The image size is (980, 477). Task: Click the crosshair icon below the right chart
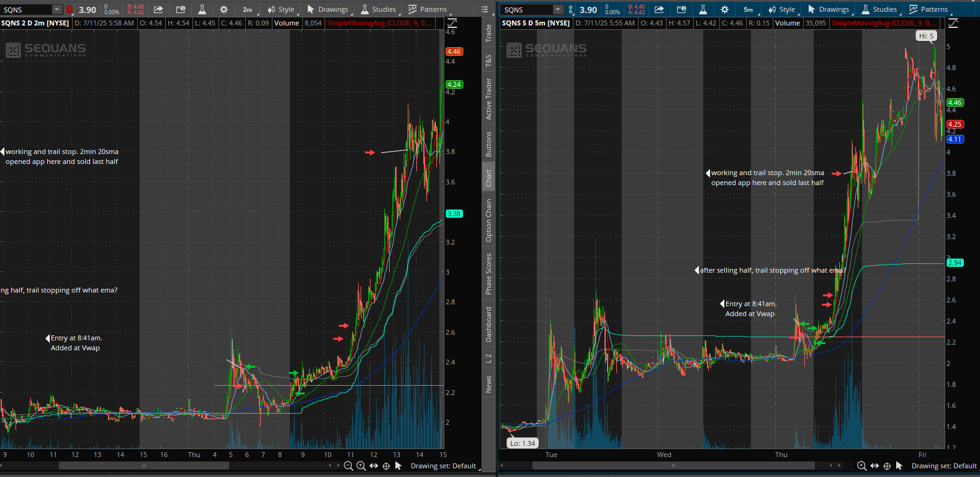coord(887,466)
